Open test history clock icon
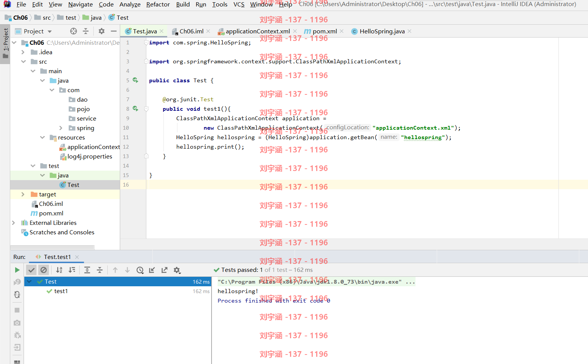This screenshot has width=588, height=364. pyautogui.click(x=140, y=270)
